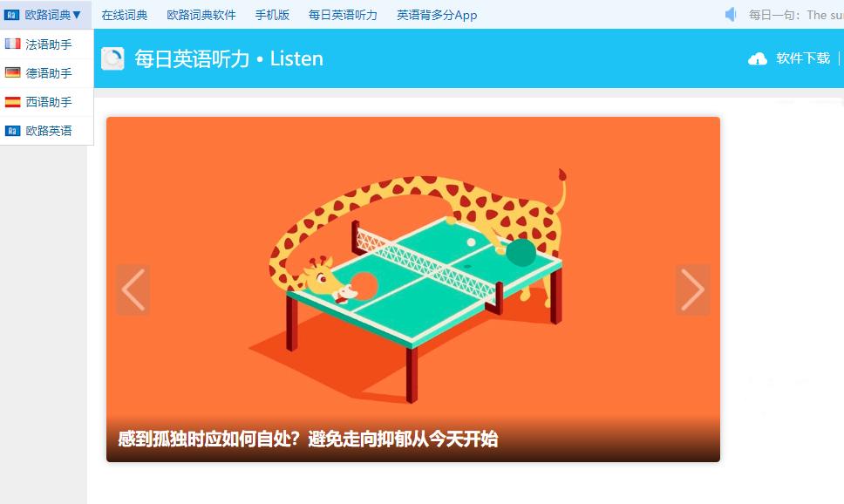This screenshot has height=504, width=844.
Task: Click the Spanish flag icon
Action: pyautogui.click(x=13, y=102)
